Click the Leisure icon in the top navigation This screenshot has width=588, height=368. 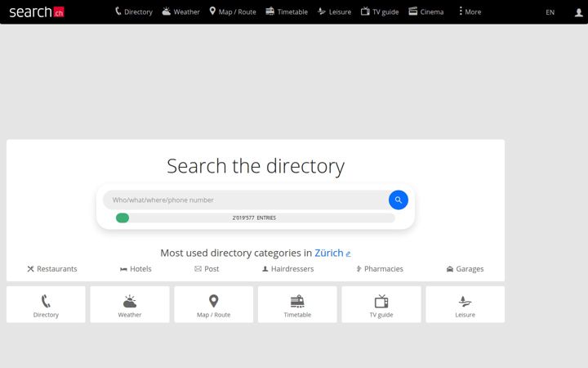[322, 11]
